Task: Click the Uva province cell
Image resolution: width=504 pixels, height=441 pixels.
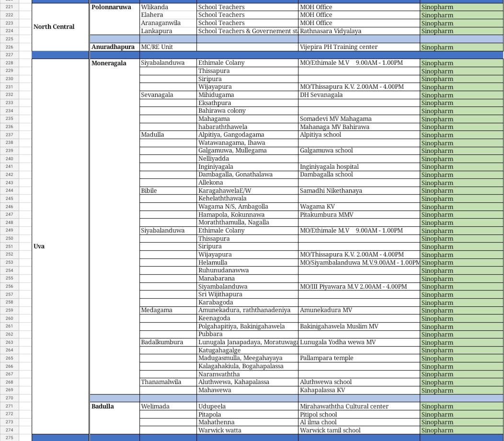Action: pyautogui.click(x=60, y=246)
